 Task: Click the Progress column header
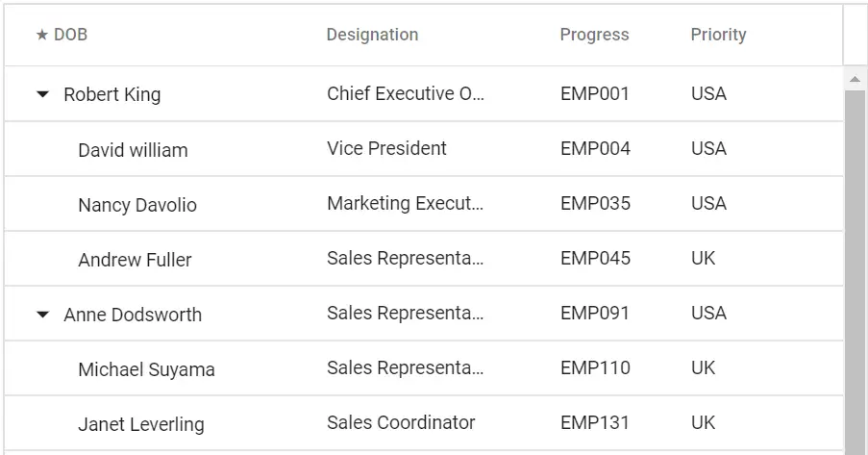[594, 36]
